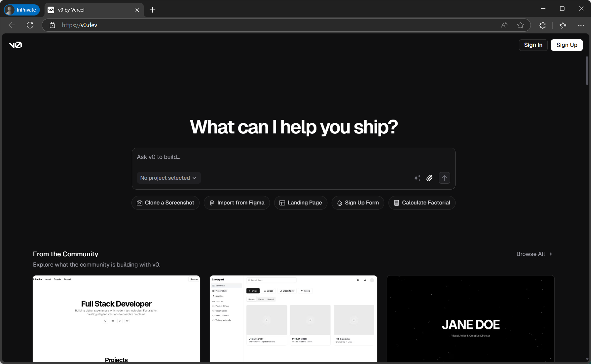This screenshot has height=364, width=591.
Task: Click the enhance prompt sparkle icon
Action: coord(417,178)
